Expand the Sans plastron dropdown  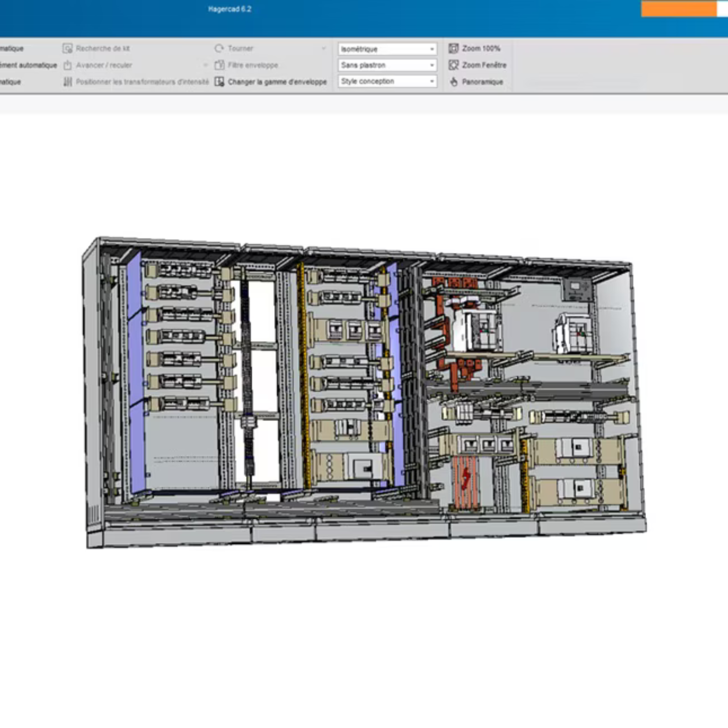click(387, 65)
